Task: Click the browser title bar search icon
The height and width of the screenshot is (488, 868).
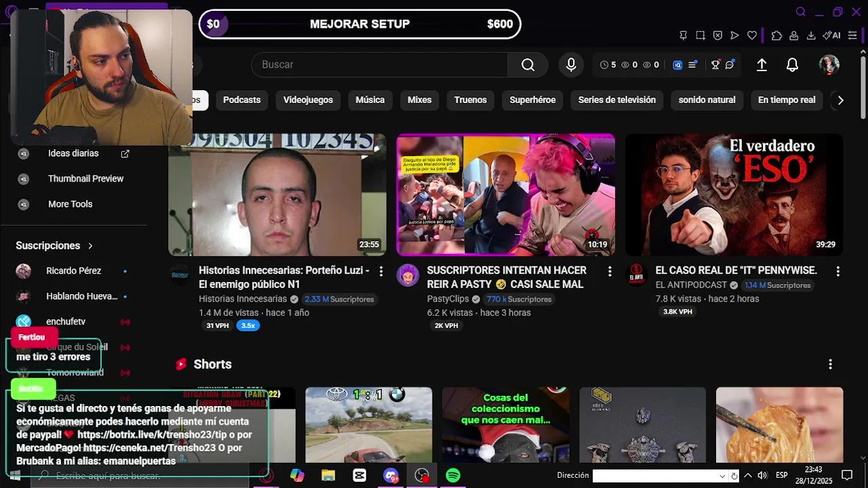Action: [801, 12]
